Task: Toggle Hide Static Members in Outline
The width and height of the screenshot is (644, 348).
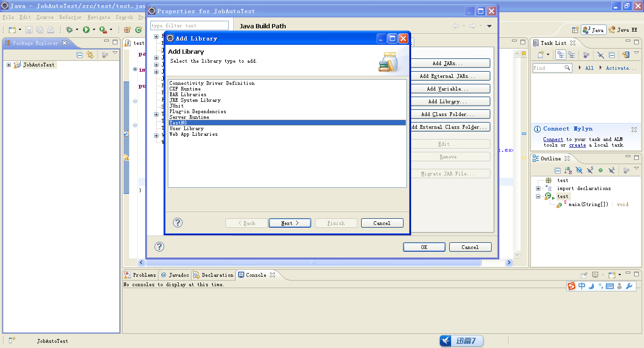Action: pos(590,170)
